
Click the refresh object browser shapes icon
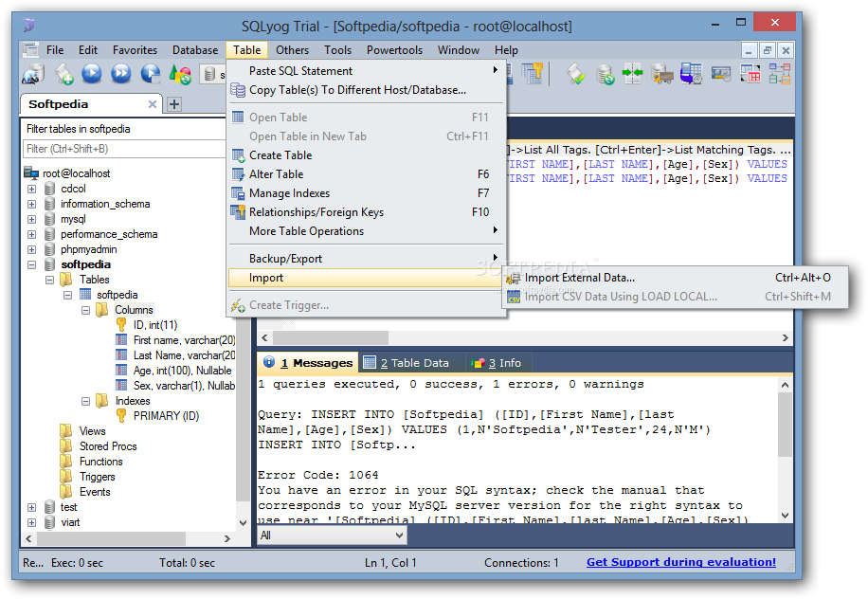point(180,74)
